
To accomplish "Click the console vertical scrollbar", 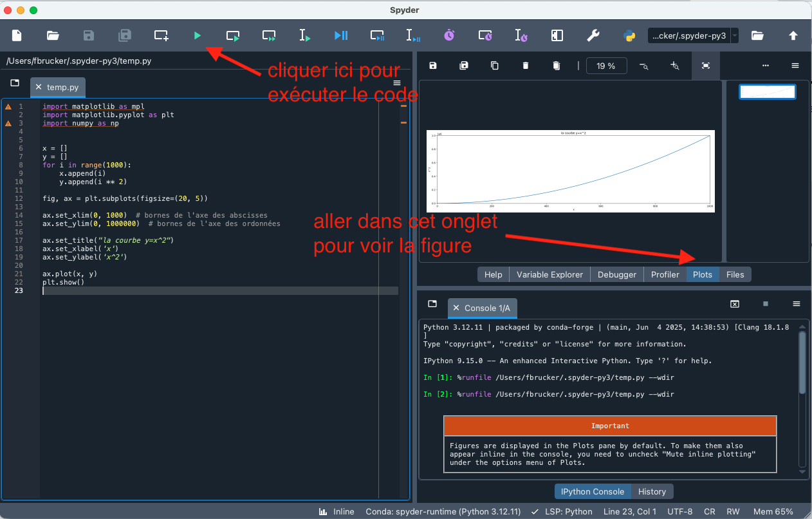I will pyautogui.click(x=802, y=363).
